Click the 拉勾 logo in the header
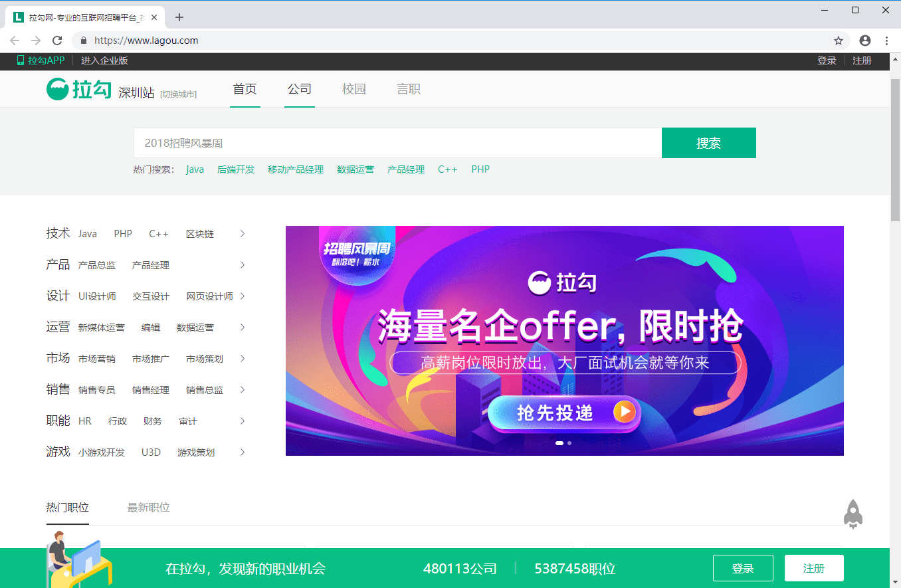Viewport: 901px width, 588px height. point(78,90)
